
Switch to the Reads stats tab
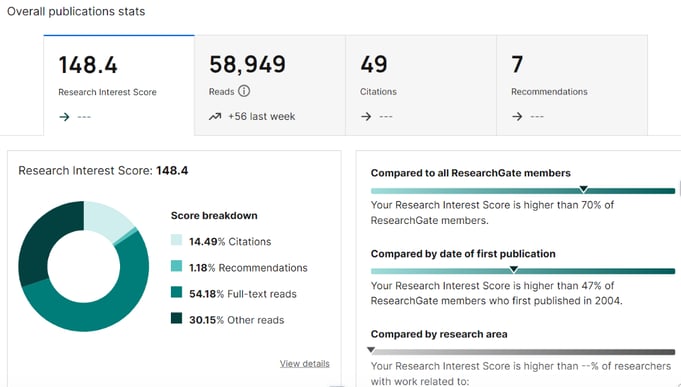(270, 86)
